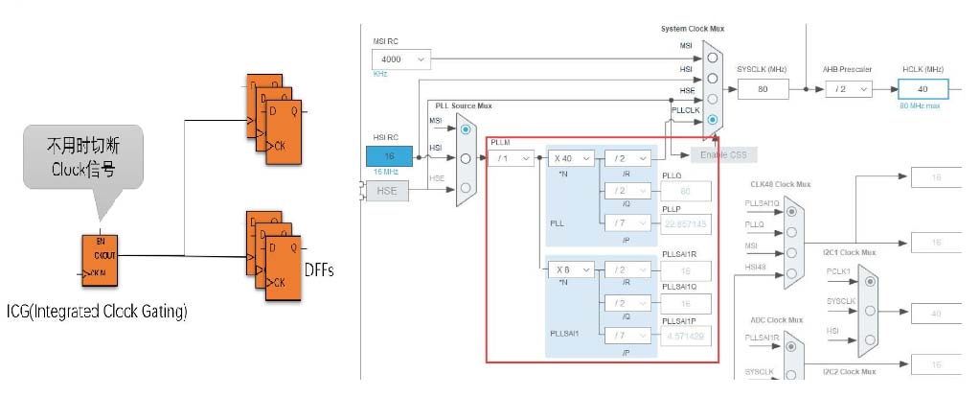Open the AHB Prescaler /2 dropdown
Viewport: 980px width, 397px height.
(x=850, y=88)
